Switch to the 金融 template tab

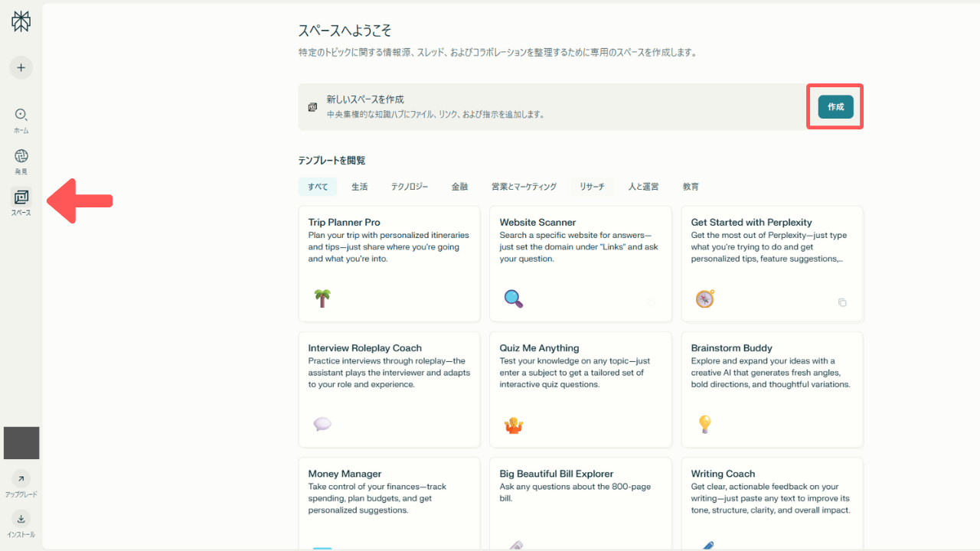point(459,187)
